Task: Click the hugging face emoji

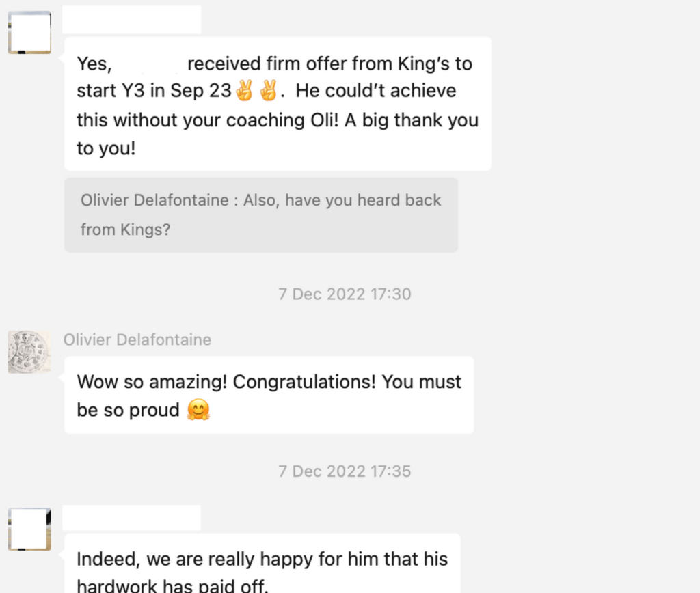Action: pos(198,410)
